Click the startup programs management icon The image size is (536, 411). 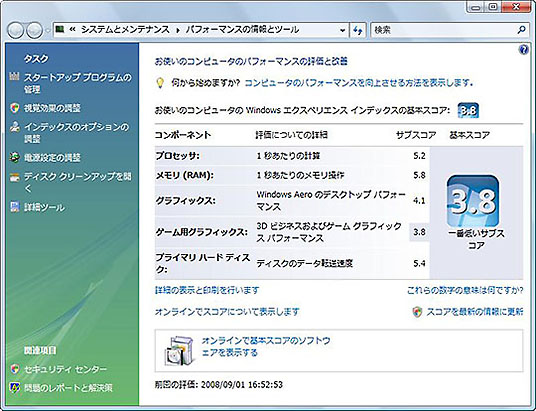(14, 77)
